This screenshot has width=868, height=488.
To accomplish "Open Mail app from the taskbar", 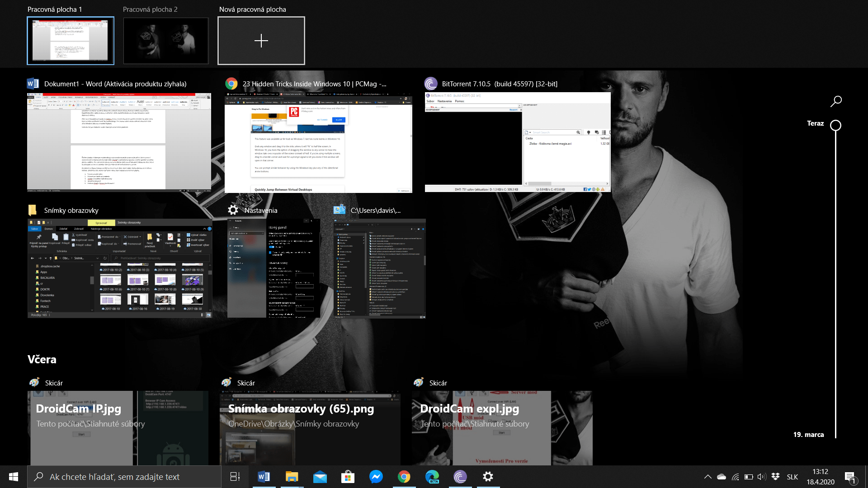I will tap(320, 477).
